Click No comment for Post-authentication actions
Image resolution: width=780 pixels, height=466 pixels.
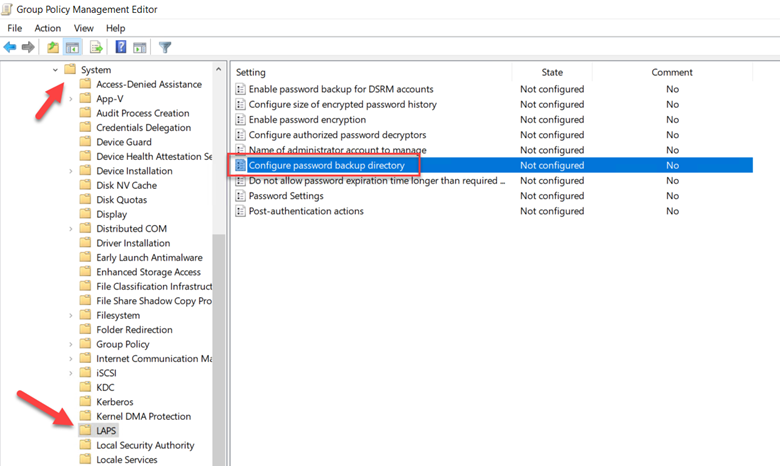[673, 211]
